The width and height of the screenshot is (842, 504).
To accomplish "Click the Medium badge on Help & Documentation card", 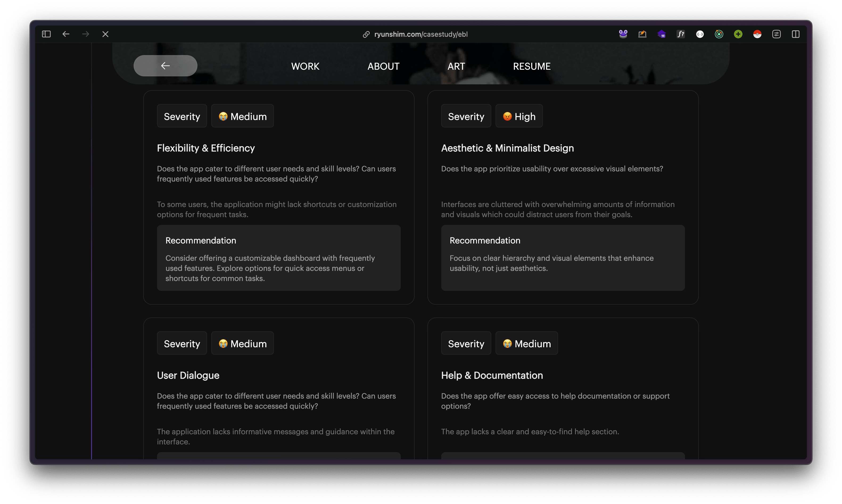I will (526, 343).
